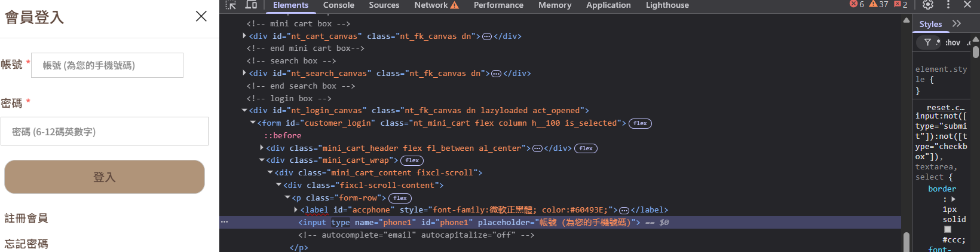Open DevTools settings gear

click(927, 5)
